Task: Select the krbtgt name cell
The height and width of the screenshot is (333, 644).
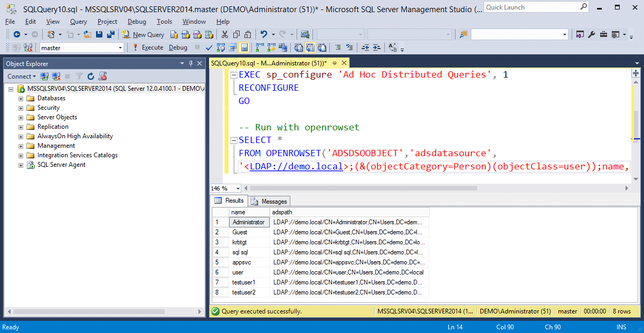Action: [x=249, y=242]
